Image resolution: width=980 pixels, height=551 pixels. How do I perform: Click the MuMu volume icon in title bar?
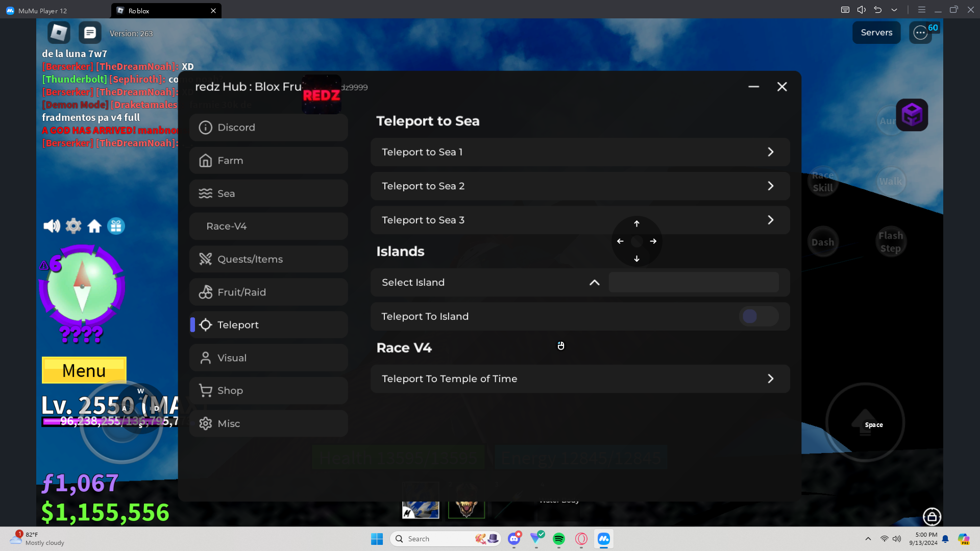862,10
